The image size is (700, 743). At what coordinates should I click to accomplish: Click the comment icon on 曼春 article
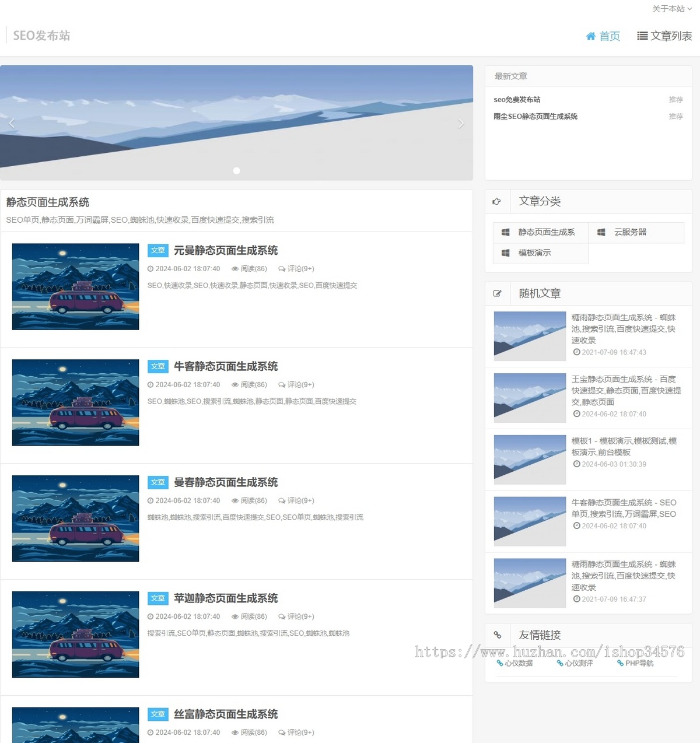[282, 502]
